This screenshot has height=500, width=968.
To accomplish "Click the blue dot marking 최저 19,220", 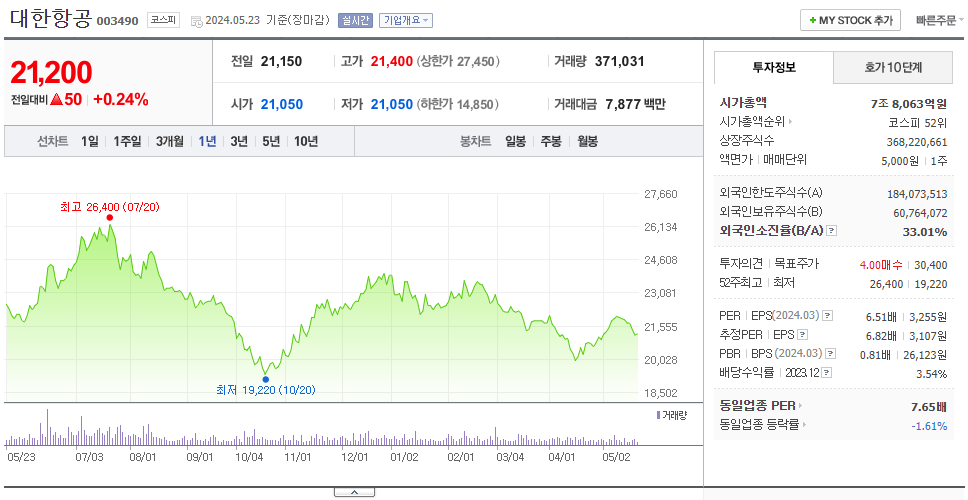I will pos(265,379).
